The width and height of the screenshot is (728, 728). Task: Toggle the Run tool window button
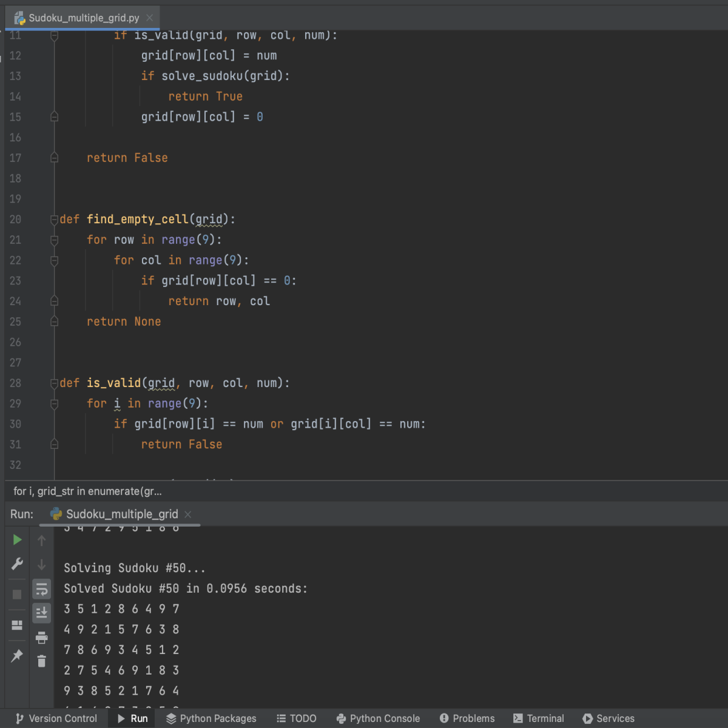pos(132,718)
